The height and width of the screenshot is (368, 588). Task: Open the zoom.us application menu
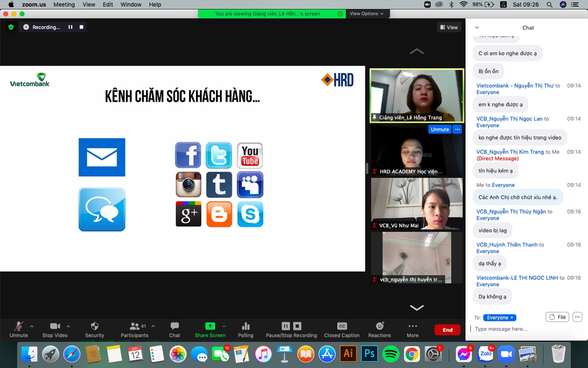[x=34, y=5]
